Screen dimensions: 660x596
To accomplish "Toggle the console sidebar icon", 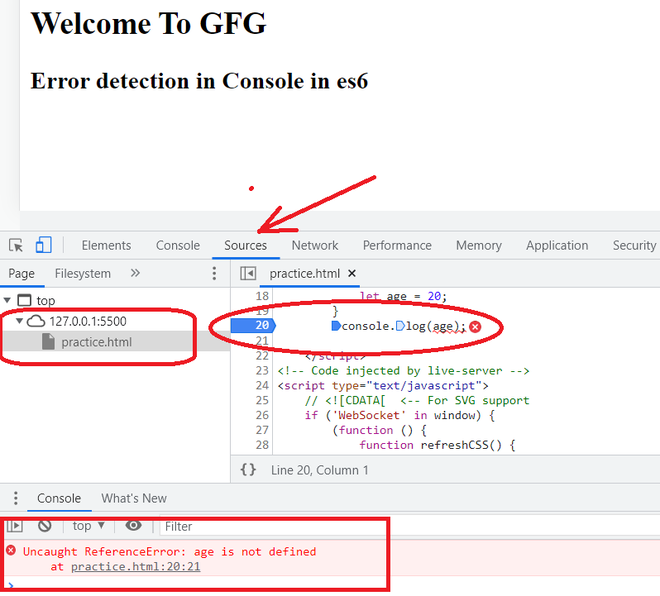I will pyautogui.click(x=14, y=526).
